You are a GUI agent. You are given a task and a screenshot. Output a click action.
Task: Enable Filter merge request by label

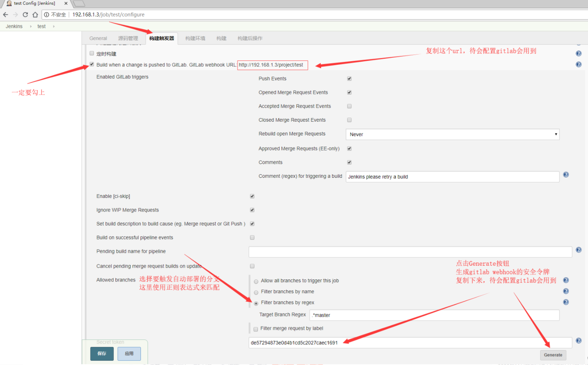256,329
